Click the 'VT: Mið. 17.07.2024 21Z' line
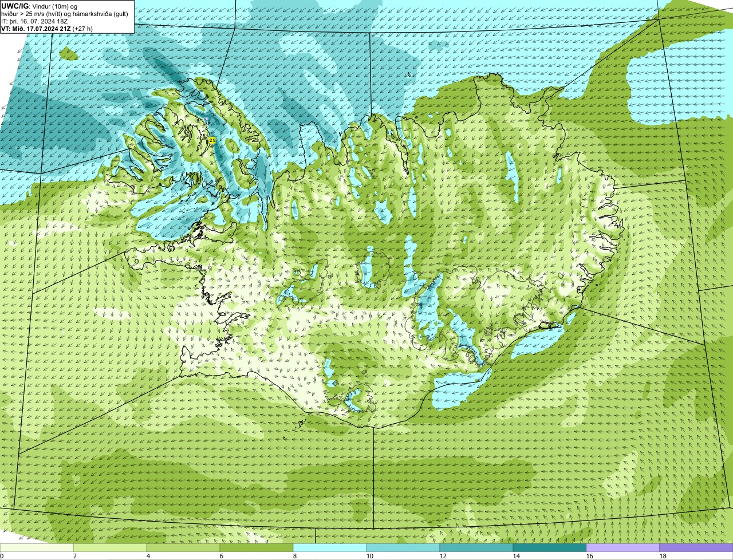Image resolution: width=733 pixels, height=560 pixels. coord(36,29)
